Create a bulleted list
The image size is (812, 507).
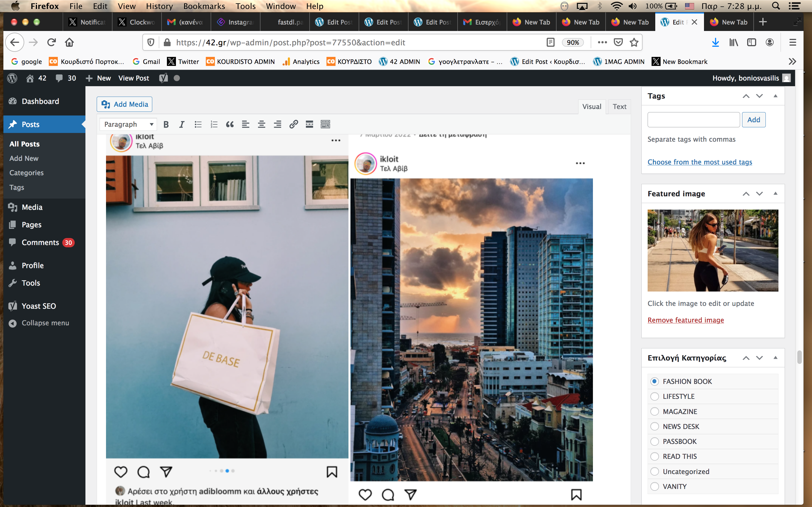198,124
